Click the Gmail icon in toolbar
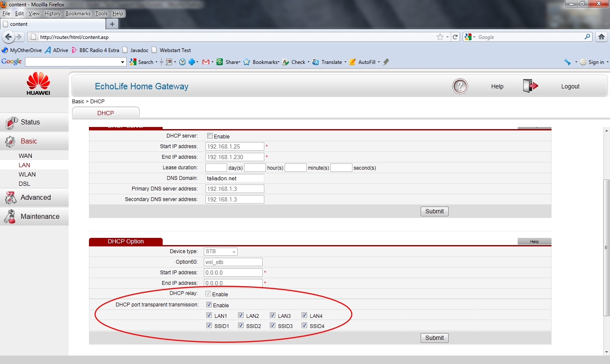This screenshot has height=364, width=610. coord(206,62)
